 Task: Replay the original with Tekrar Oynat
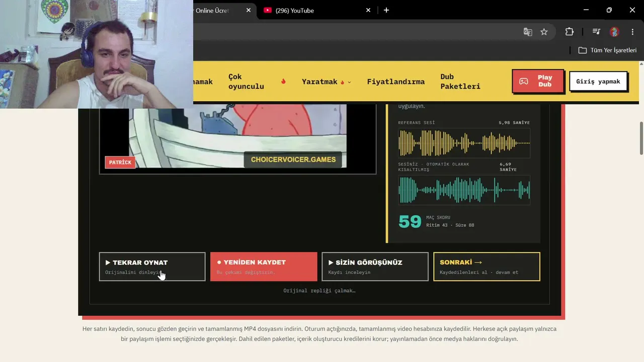[152, 266]
